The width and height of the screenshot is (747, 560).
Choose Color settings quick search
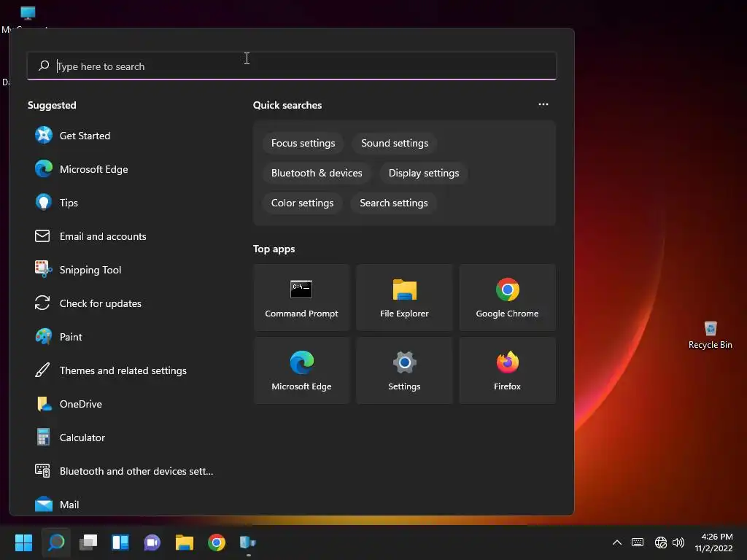(x=303, y=203)
